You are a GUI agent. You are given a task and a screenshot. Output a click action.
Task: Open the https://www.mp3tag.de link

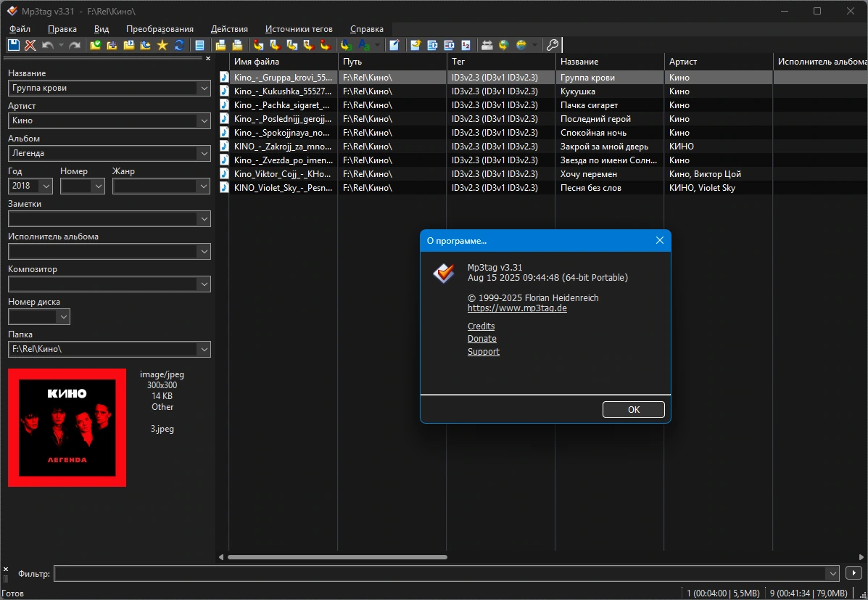517,308
